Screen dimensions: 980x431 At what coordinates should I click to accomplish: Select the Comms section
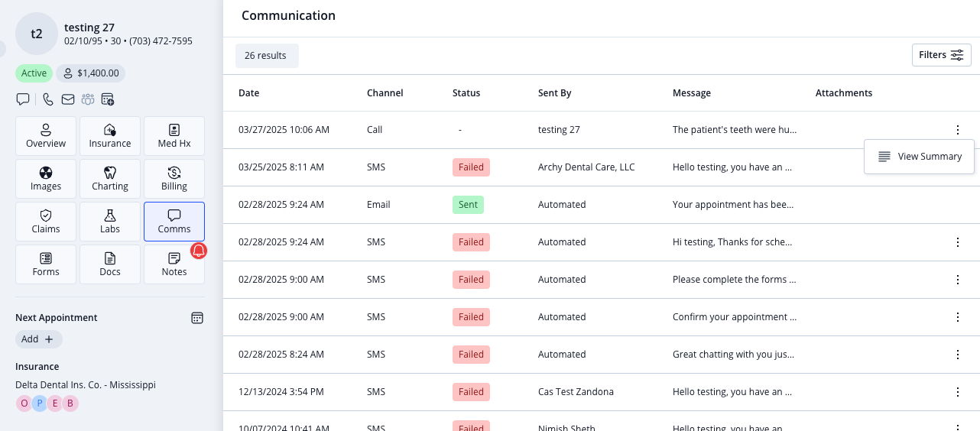pos(174,222)
